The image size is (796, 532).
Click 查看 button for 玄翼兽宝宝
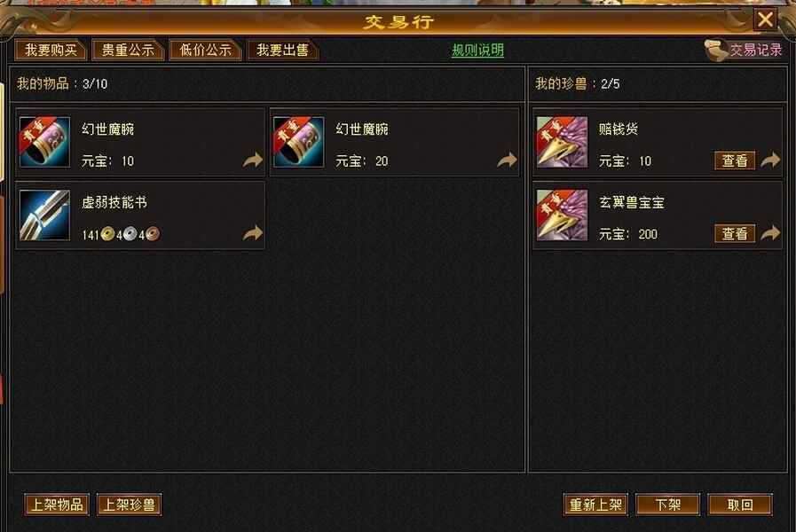click(x=735, y=234)
